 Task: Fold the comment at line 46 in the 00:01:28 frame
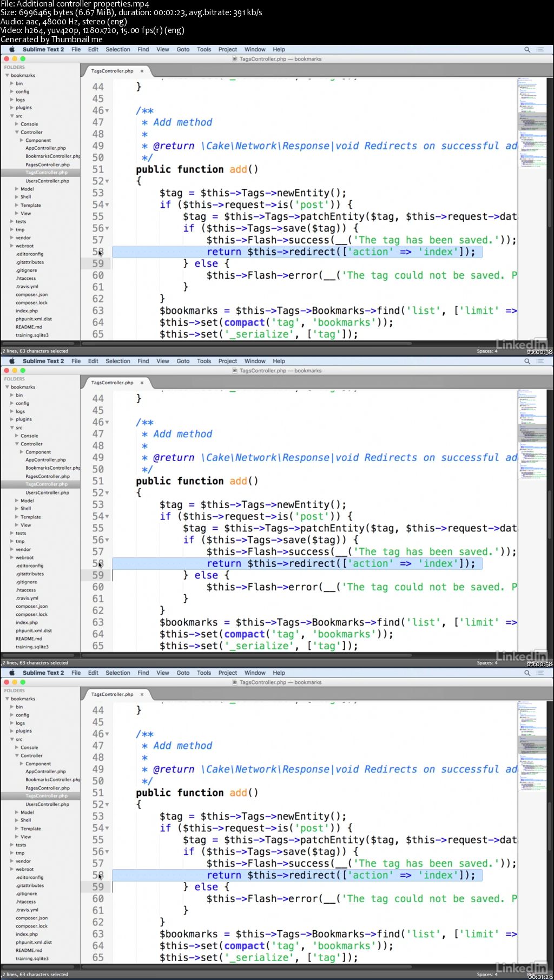[x=107, y=734]
